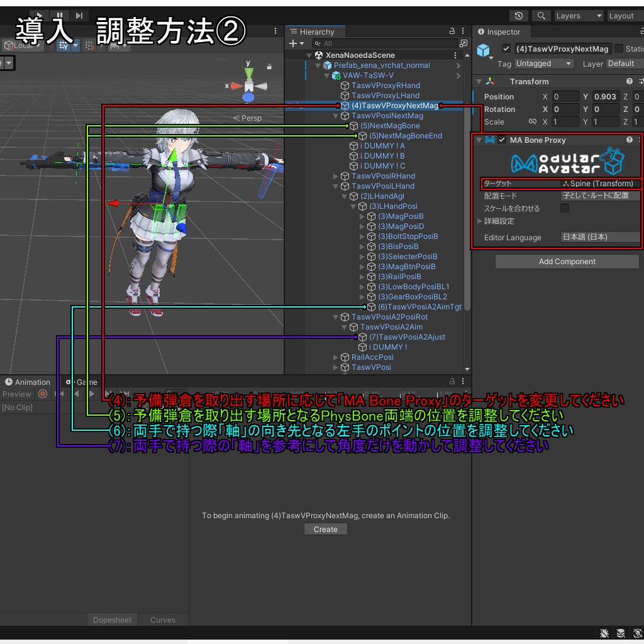Open prefab arrow for VAW-TaSW-V row
The width and height of the screenshot is (644, 644).
(x=458, y=75)
